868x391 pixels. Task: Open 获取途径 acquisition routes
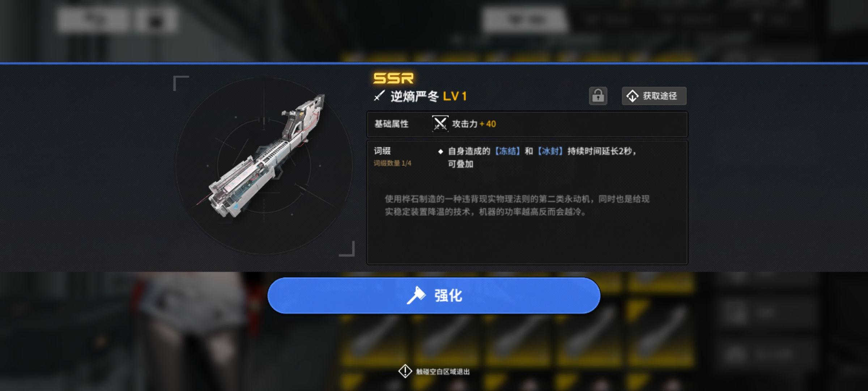(x=654, y=96)
